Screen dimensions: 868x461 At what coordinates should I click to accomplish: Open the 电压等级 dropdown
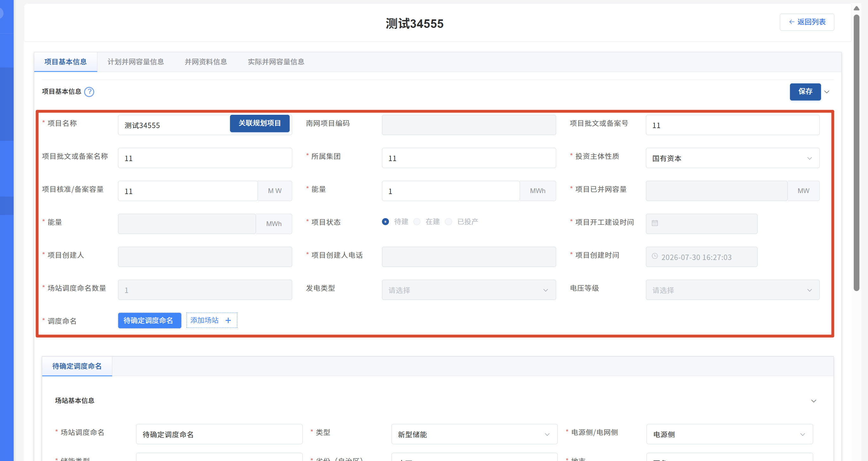click(x=732, y=290)
